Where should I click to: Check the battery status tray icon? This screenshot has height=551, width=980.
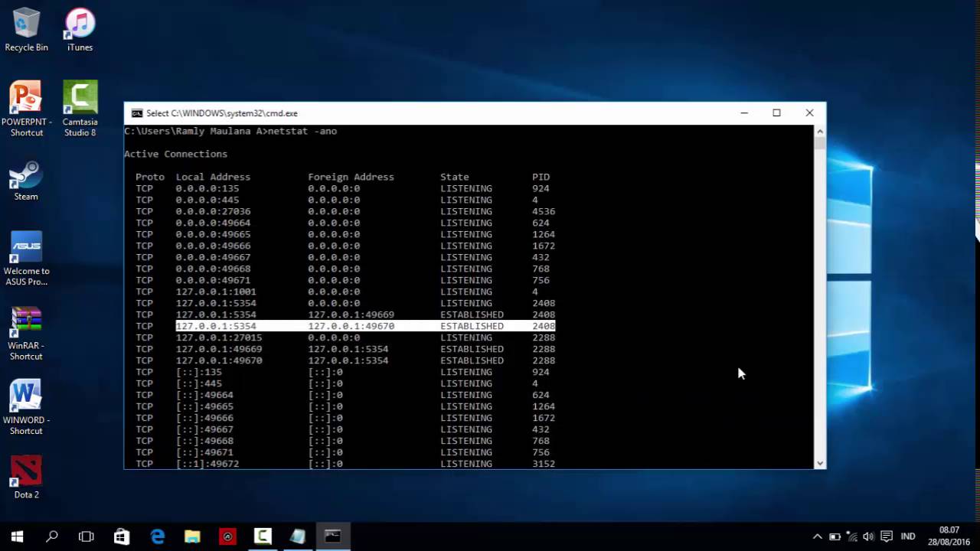tap(835, 536)
